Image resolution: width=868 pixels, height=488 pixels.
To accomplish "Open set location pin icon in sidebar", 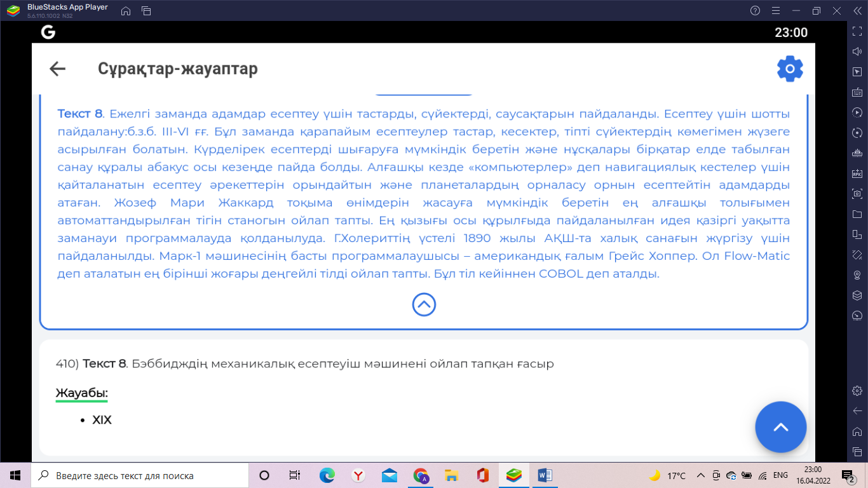I will pyautogui.click(x=857, y=275).
